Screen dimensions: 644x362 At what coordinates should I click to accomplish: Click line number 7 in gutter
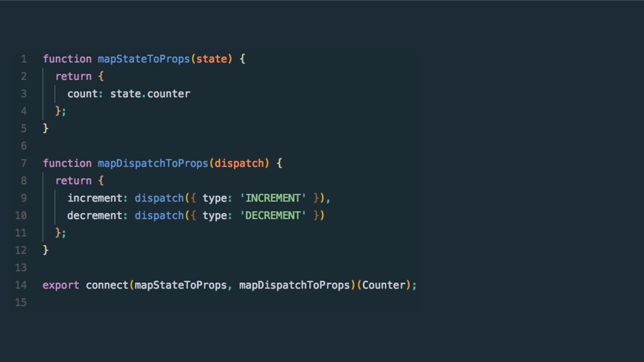pyautogui.click(x=24, y=163)
